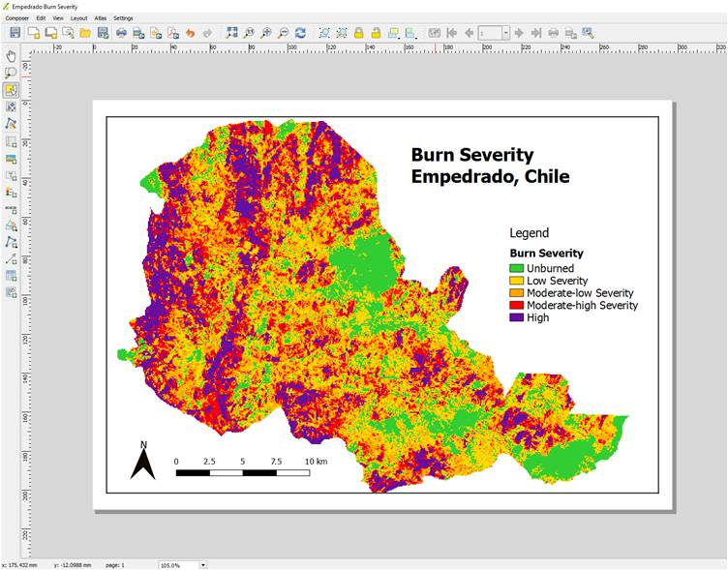Screen dimensions: 728x570
Task: Select the Pan Composer hand tool
Action: pyautogui.click(x=12, y=56)
